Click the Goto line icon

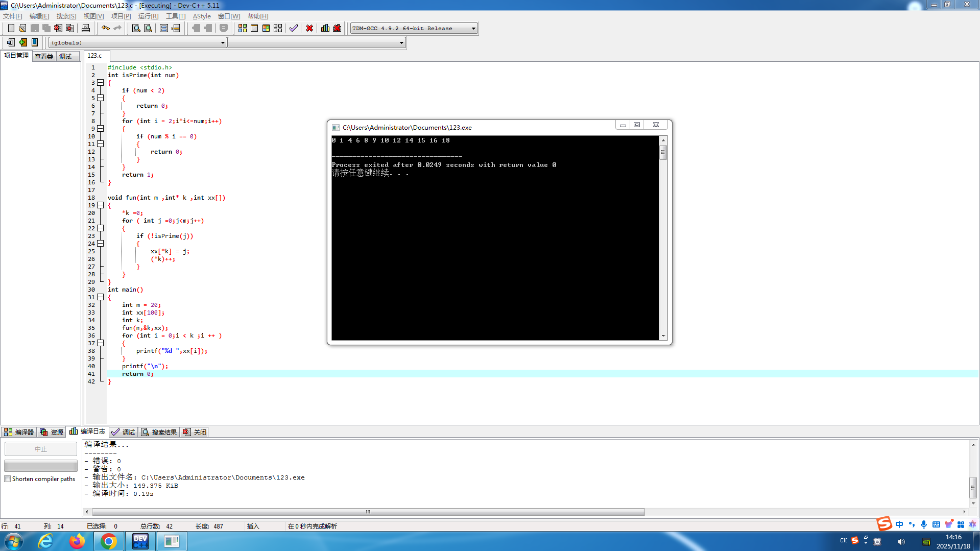click(176, 28)
